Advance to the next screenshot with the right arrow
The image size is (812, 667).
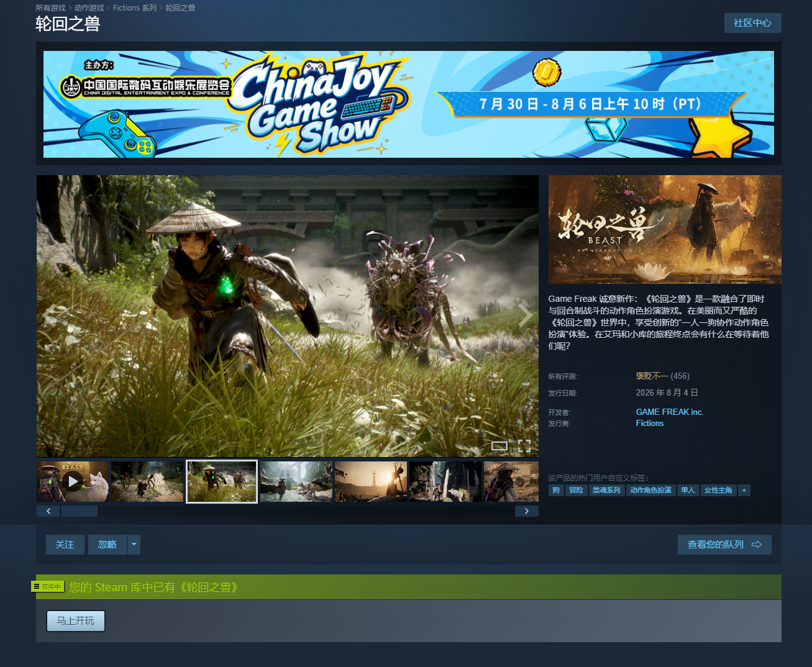coord(525,315)
